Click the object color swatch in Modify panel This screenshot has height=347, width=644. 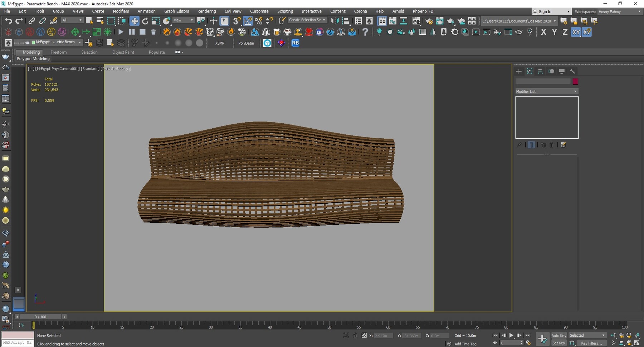[x=575, y=81]
